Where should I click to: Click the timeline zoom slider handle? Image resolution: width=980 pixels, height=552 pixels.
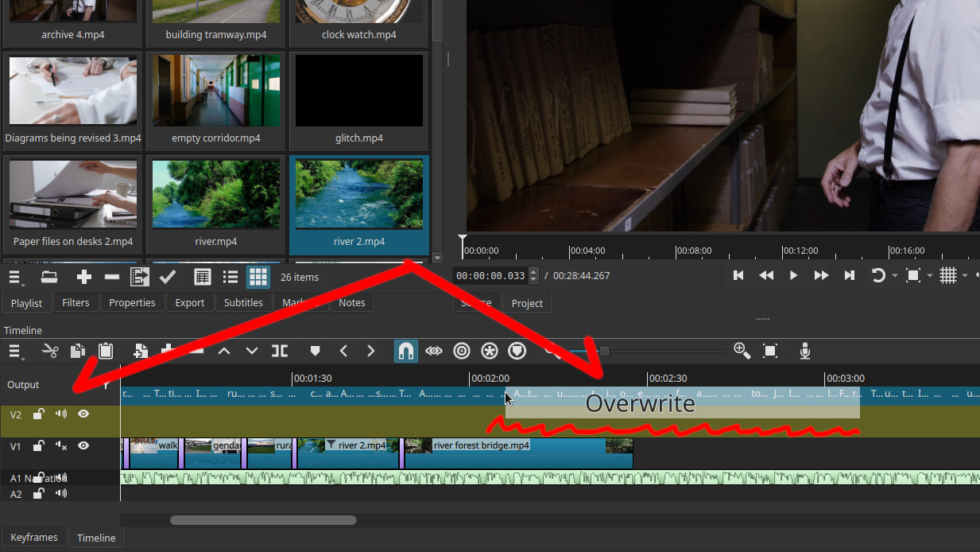click(604, 351)
